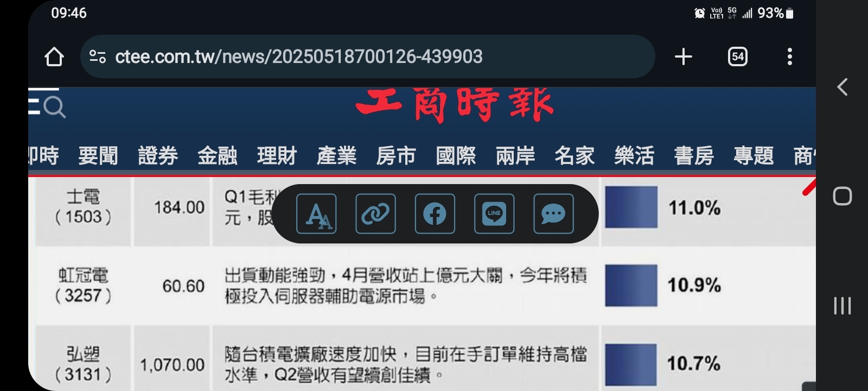Select the 要聞 navigation tab
This screenshot has height=391, width=868.
coord(98,156)
